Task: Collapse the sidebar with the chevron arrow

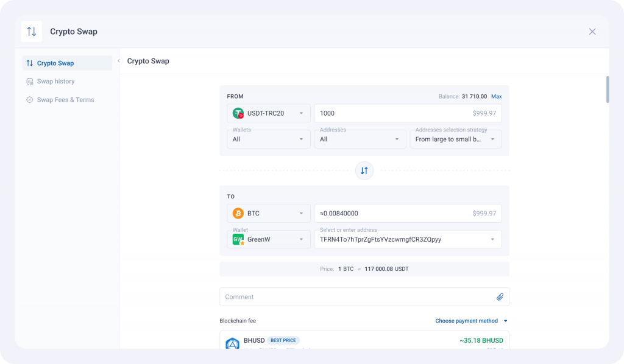Action: point(118,61)
